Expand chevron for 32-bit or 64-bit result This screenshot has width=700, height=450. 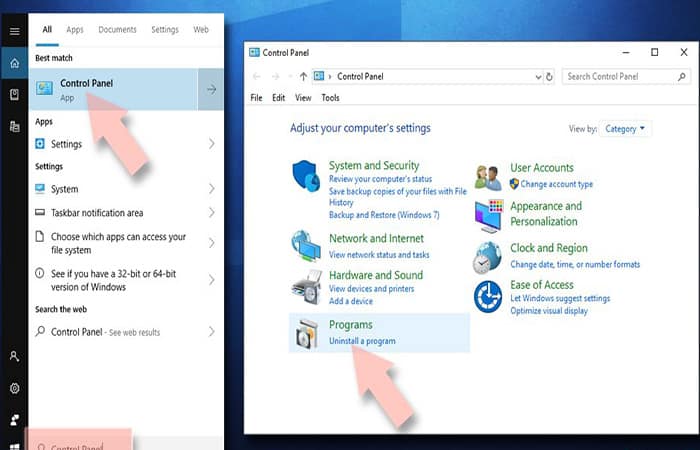[212, 280]
